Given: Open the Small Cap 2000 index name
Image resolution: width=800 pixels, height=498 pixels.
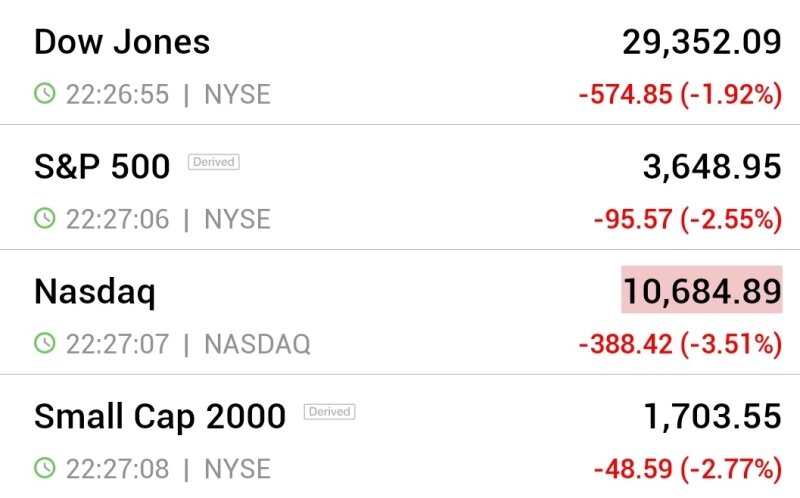Looking at the screenshot, I should click(160, 415).
